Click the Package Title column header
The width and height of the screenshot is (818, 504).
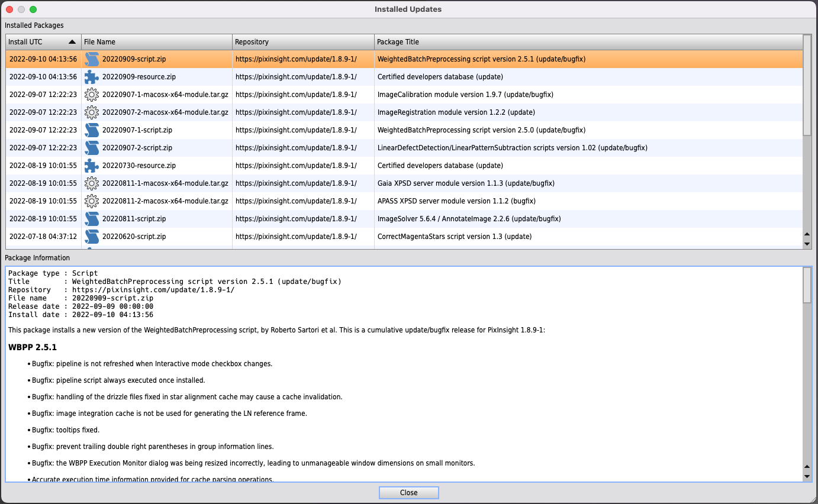pyautogui.click(x=588, y=42)
